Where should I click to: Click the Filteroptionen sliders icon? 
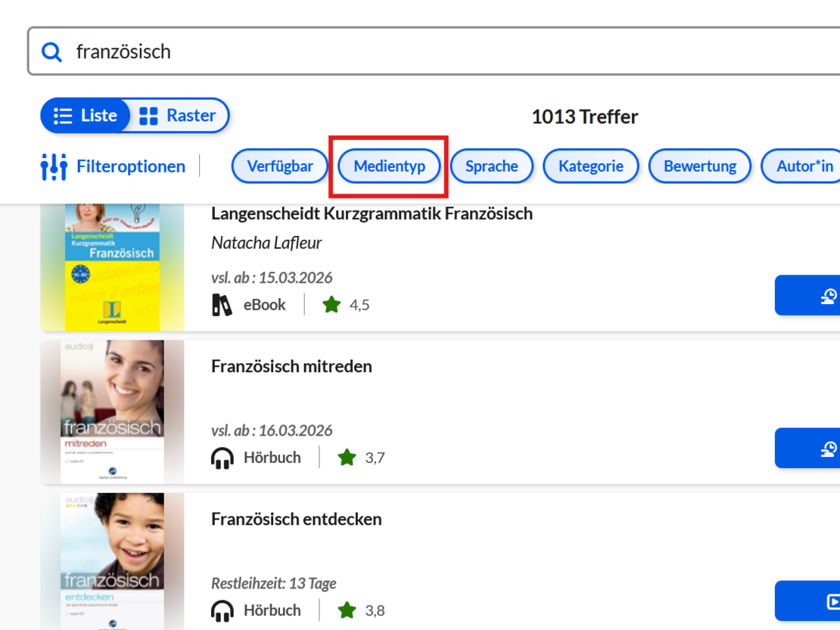[x=54, y=166]
